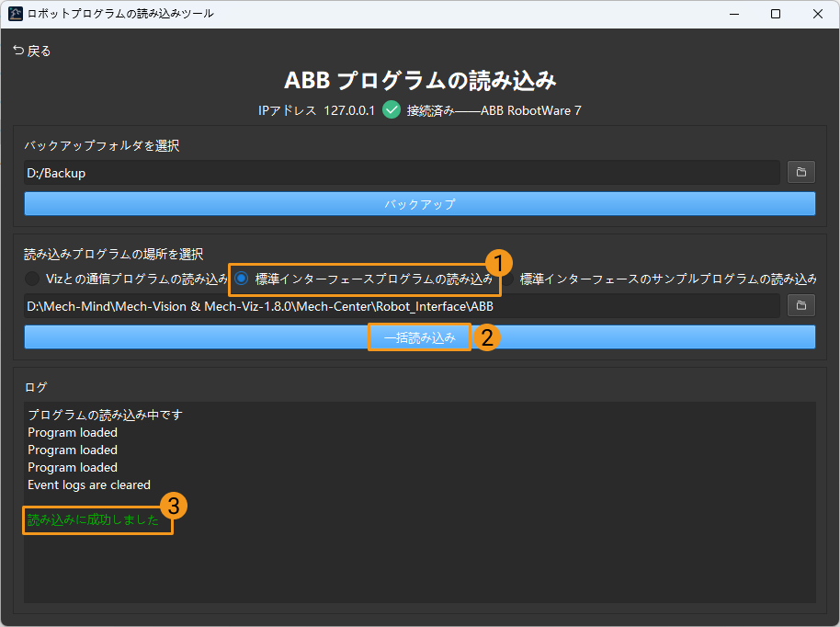
Task: Click the log line プログラムの読み込み中です
Action: point(105,415)
